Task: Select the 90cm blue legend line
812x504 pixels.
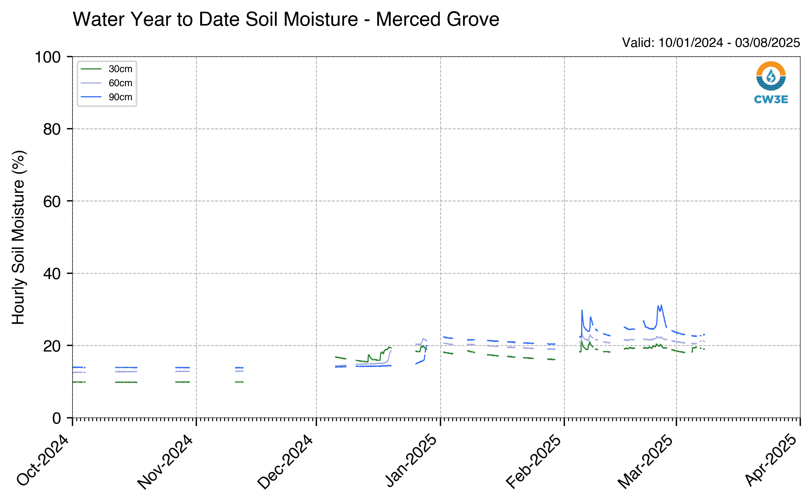Action: tap(91, 97)
